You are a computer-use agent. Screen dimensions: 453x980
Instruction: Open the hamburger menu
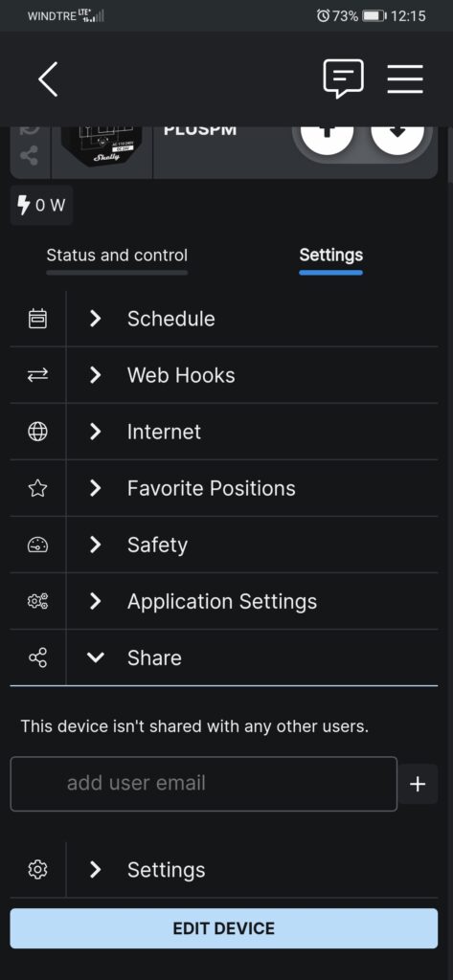tap(405, 79)
